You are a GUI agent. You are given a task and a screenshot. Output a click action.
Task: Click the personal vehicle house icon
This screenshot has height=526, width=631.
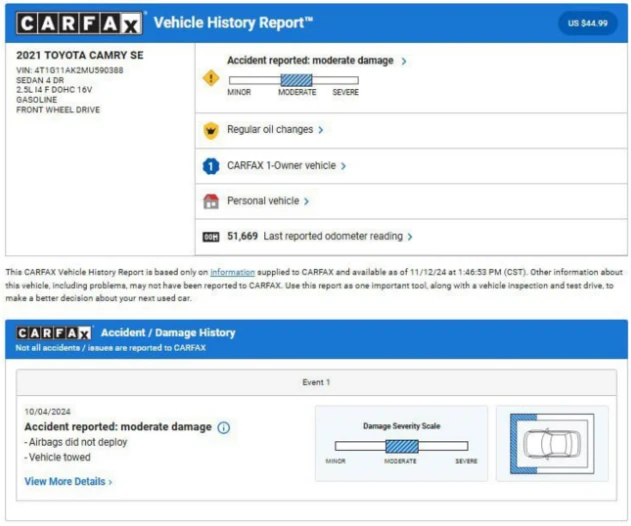(x=211, y=201)
